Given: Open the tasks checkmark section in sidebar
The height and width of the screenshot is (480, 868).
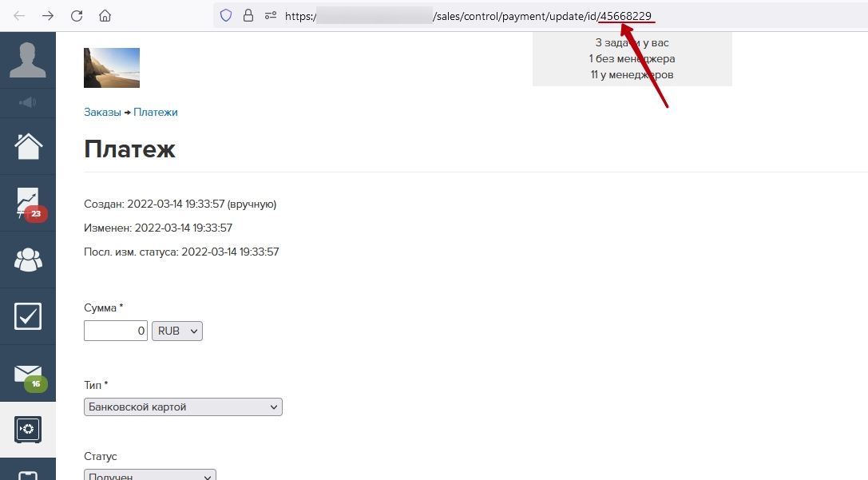Looking at the screenshot, I should (x=27, y=316).
